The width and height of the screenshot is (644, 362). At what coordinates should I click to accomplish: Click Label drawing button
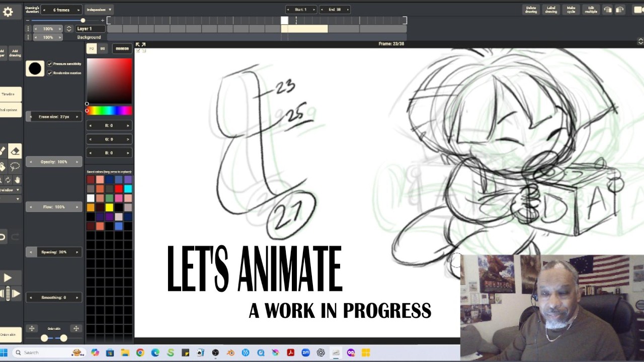(x=551, y=10)
